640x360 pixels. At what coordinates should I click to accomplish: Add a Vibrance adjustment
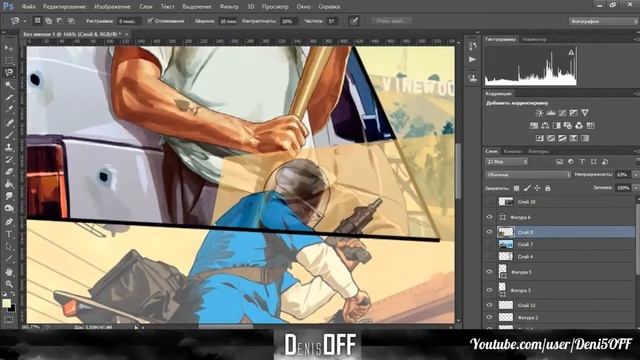tap(585, 113)
